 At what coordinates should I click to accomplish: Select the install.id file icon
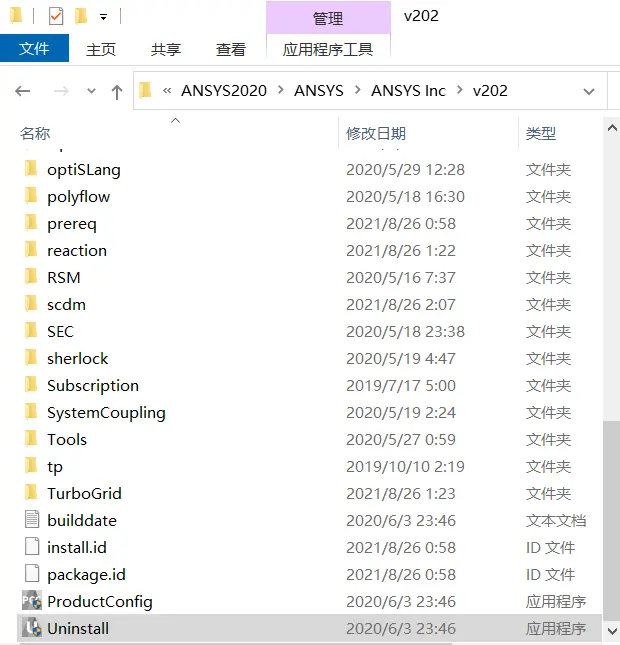coord(32,546)
